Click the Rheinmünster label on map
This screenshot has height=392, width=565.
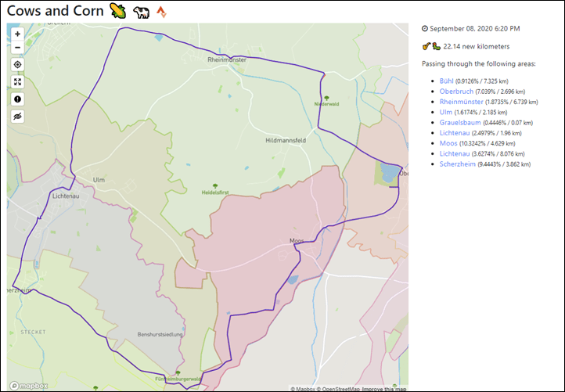pyautogui.click(x=227, y=59)
